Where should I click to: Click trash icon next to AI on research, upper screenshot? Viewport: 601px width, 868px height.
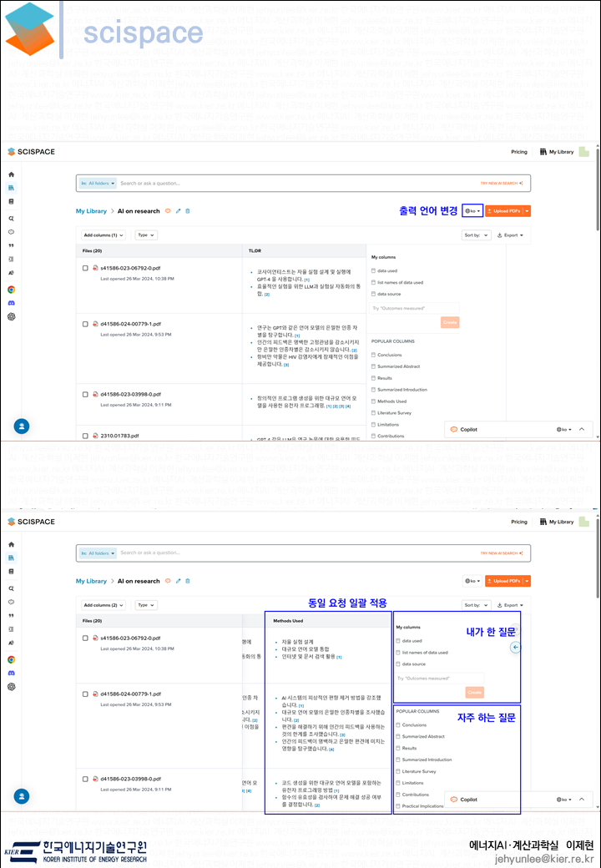point(188,211)
